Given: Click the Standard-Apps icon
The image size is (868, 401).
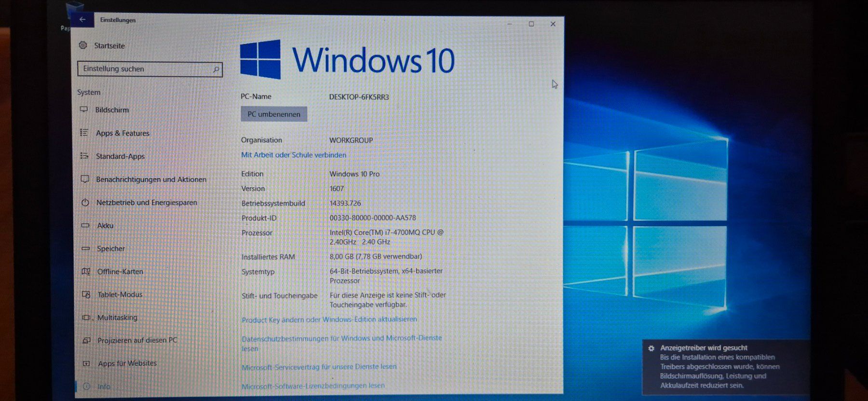Looking at the screenshot, I should click(x=84, y=156).
